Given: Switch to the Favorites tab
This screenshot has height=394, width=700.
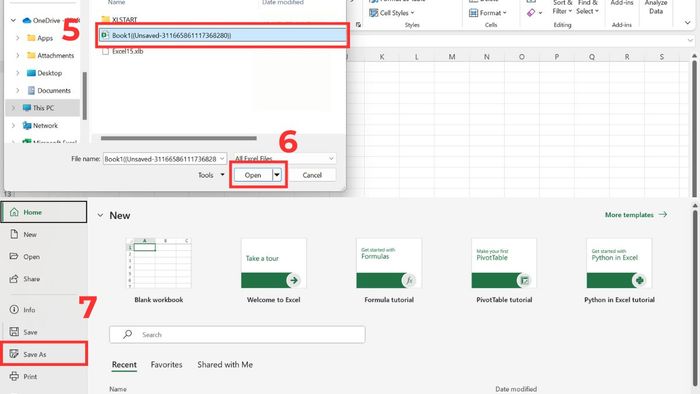Looking at the screenshot, I should pos(167,365).
